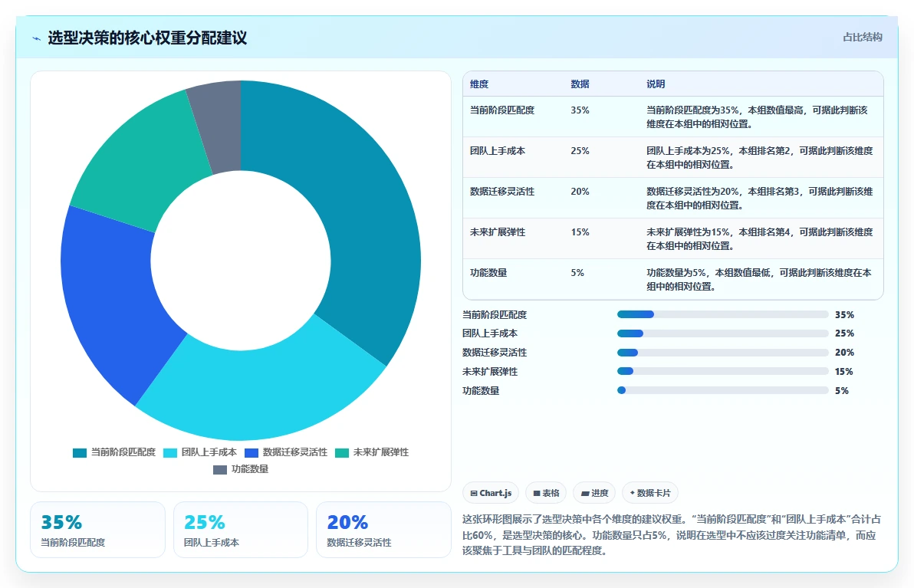Click the 说明 column header
This screenshot has width=914, height=588.
(x=656, y=84)
